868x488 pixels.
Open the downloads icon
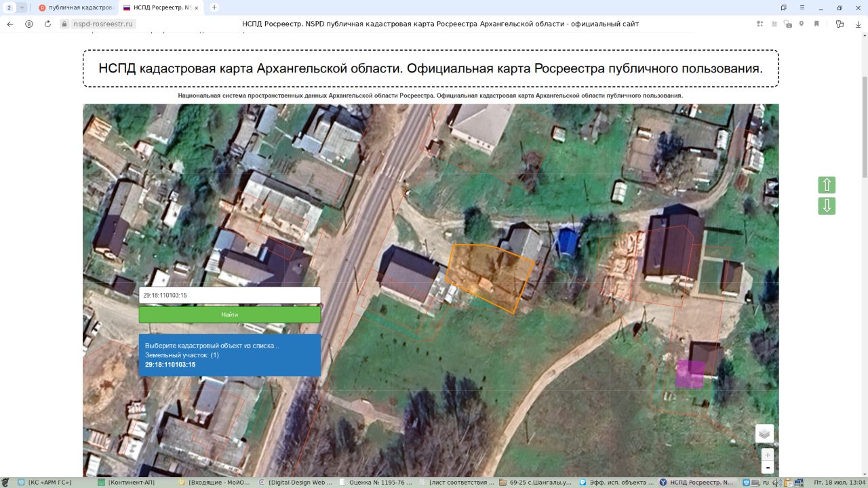pos(857,24)
